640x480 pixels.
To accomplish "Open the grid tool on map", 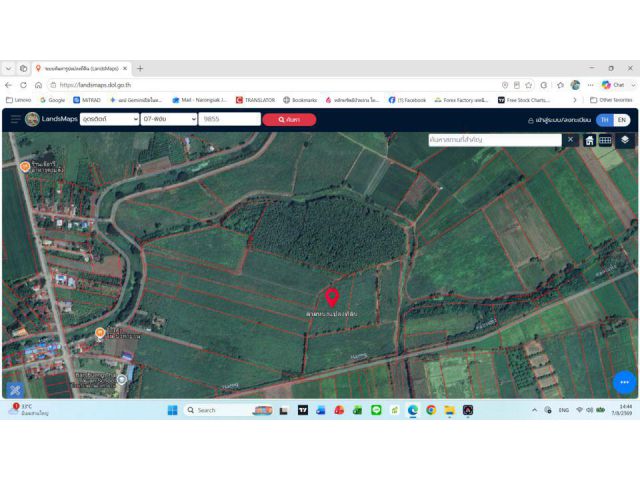I will click(x=605, y=140).
